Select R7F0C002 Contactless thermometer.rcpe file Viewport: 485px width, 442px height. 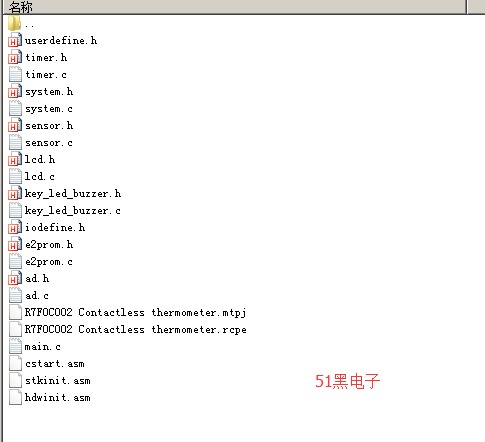click(135, 330)
